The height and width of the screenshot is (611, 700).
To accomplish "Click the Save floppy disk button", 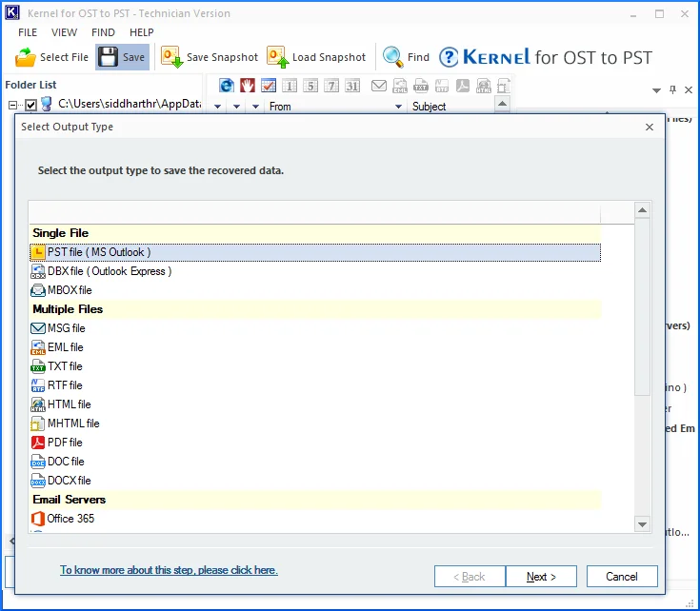I will click(x=122, y=57).
